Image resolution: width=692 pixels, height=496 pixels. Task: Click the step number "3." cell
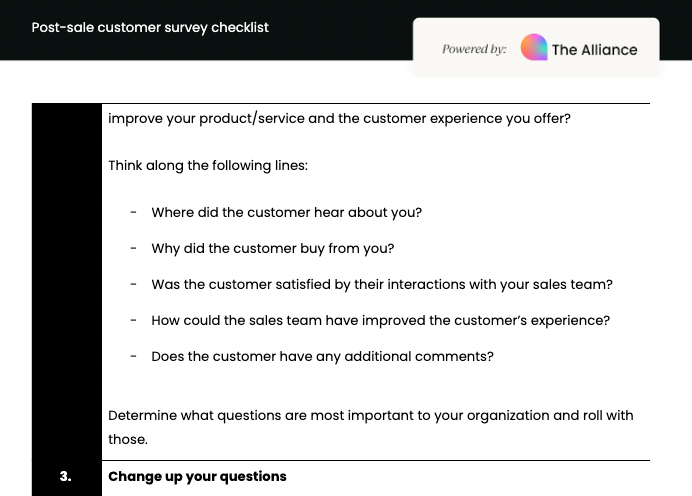point(66,476)
